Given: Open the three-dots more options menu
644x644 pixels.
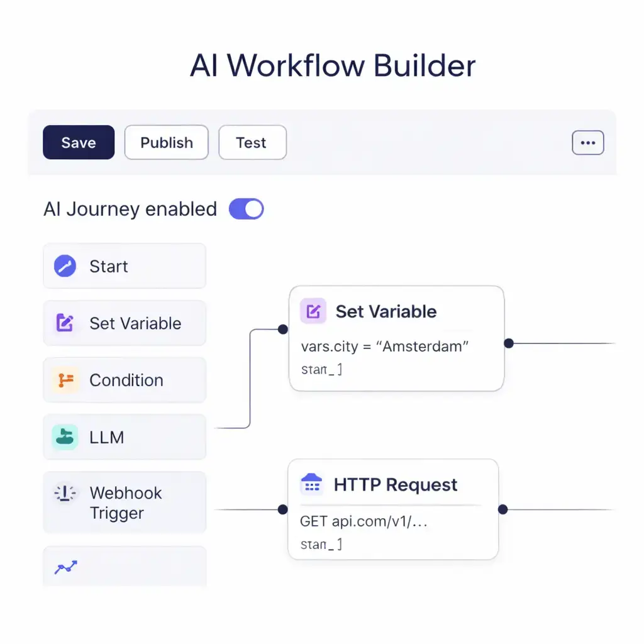Looking at the screenshot, I should tap(587, 143).
